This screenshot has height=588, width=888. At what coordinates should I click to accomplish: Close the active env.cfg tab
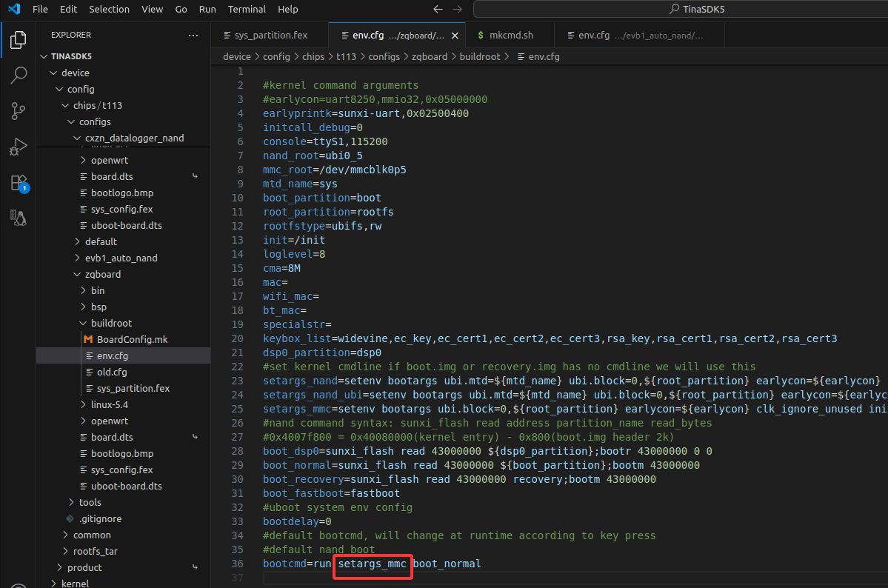pyautogui.click(x=455, y=36)
